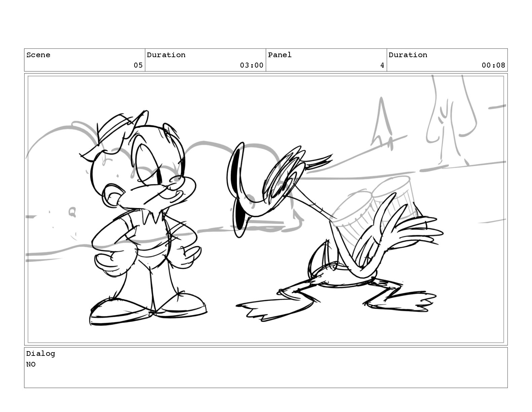Select the dialog text NO
The image size is (532, 412).
tap(31, 364)
